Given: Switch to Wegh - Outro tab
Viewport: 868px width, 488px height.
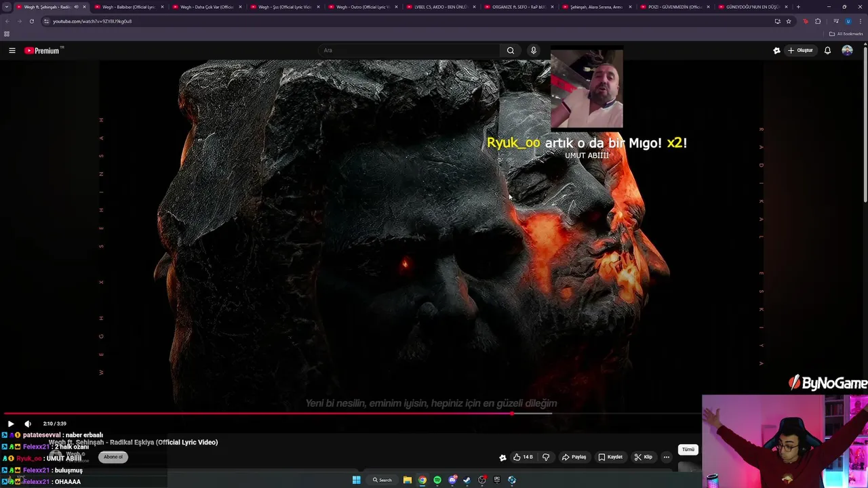Looking at the screenshot, I should tap(362, 7).
